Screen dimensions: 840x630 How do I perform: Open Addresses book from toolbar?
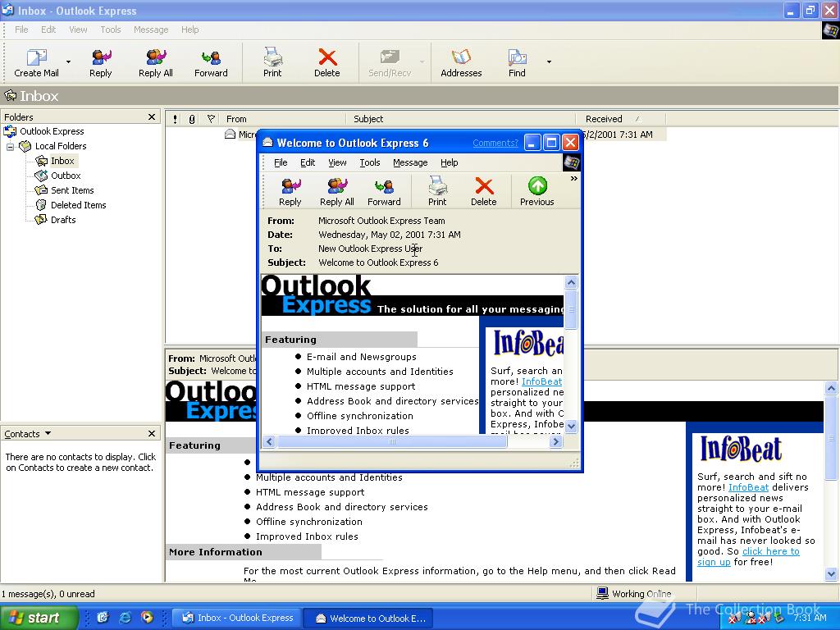point(461,62)
